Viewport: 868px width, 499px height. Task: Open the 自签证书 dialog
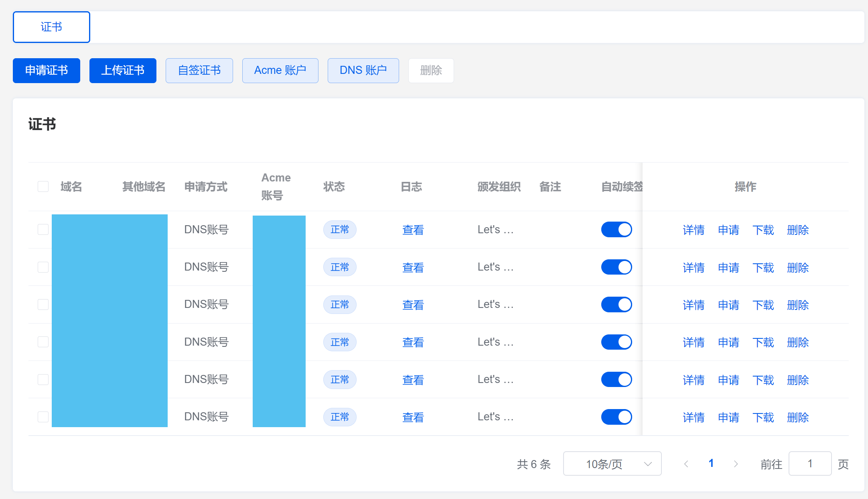[199, 71]
